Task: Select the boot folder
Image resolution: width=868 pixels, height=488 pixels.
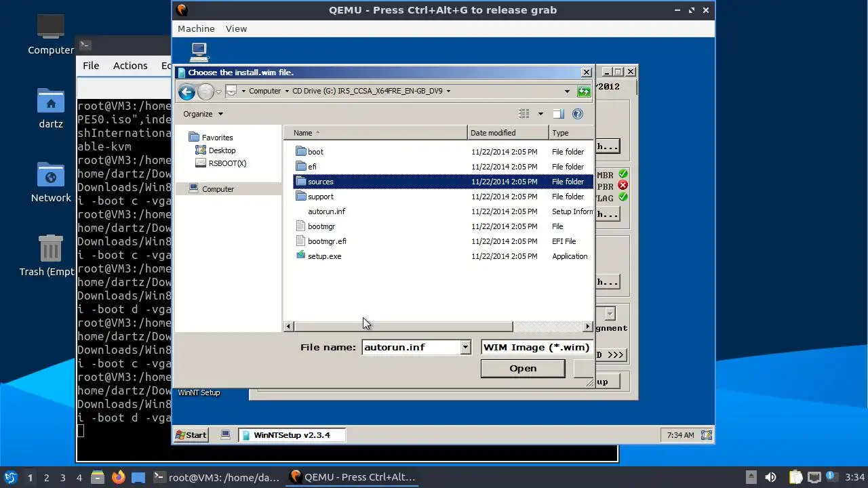Action: click(x=315, y=152)
